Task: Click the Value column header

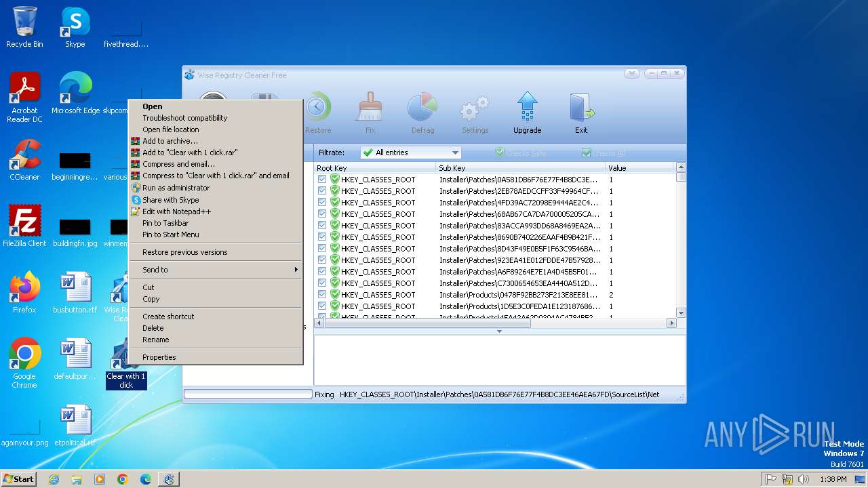Action: pyautogui.click(x=641, y=168)
